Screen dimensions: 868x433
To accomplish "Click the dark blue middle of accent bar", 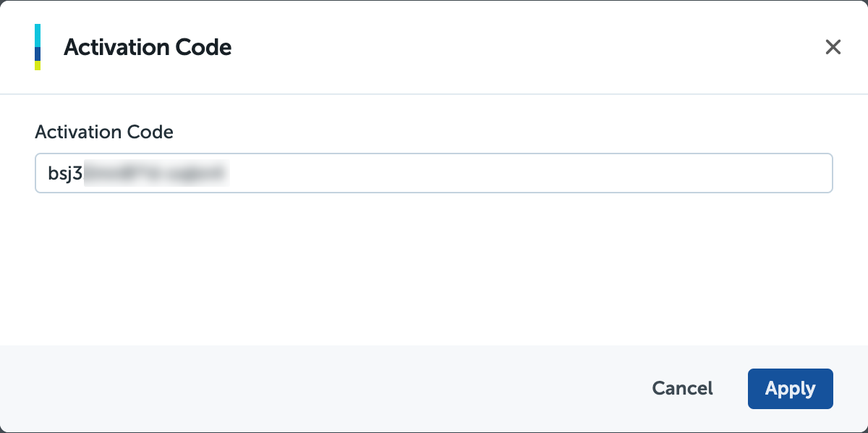I will coord(38,54).
